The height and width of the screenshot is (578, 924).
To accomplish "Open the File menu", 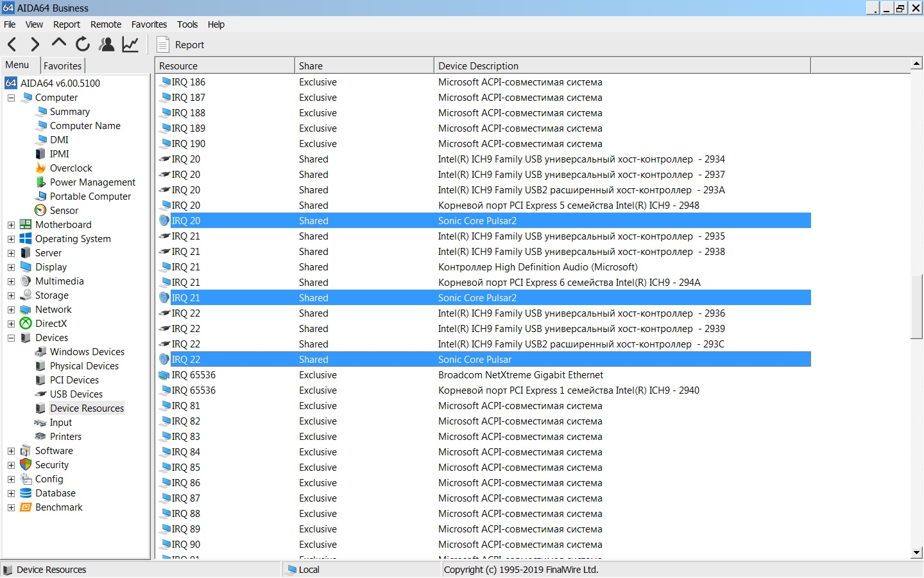I will pyautogui.click(x=10, y=24).
